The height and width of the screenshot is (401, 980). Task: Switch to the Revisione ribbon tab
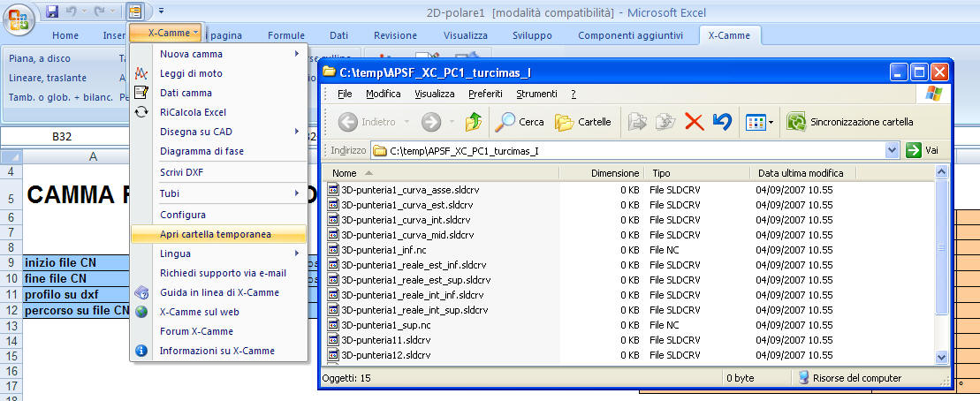(395, 35)
